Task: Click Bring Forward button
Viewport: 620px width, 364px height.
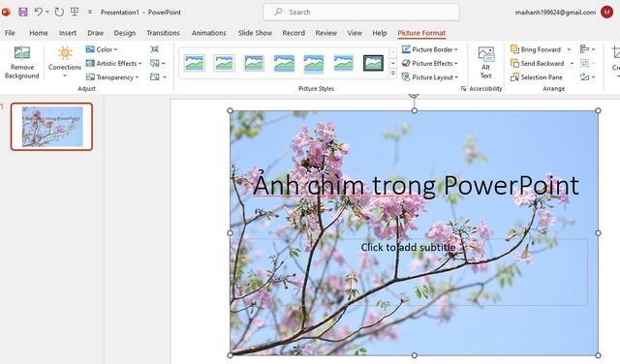Action: pyautogui.click(x=536, y=49)
